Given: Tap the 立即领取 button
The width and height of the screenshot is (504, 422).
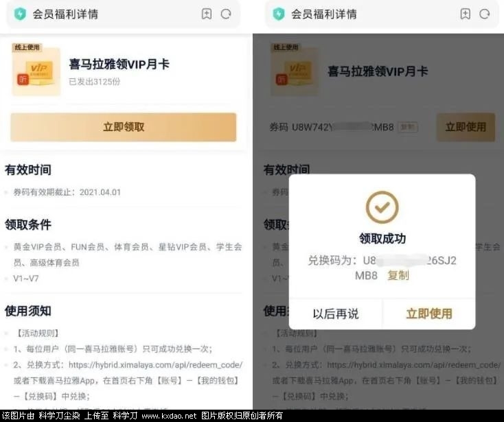Looking at the screenshot, I should coord(124,127).
